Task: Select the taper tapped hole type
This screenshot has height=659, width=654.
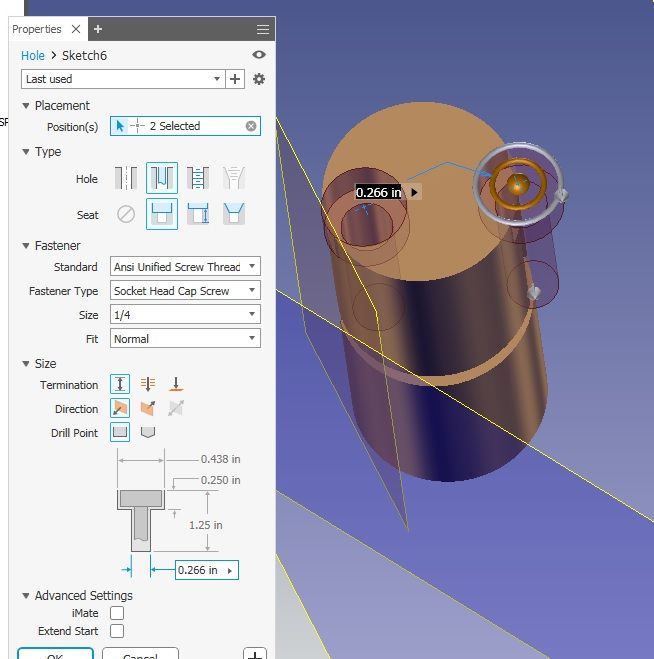Action: 234,178
